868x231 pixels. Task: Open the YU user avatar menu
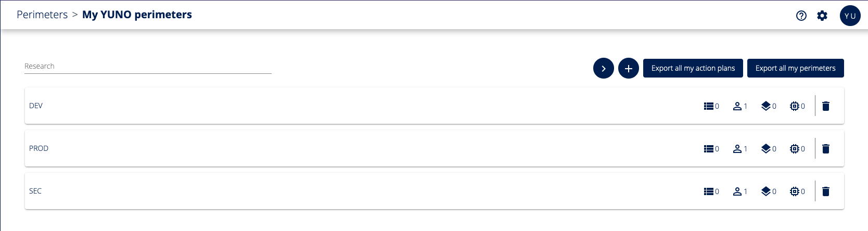[x=850, y=16]
